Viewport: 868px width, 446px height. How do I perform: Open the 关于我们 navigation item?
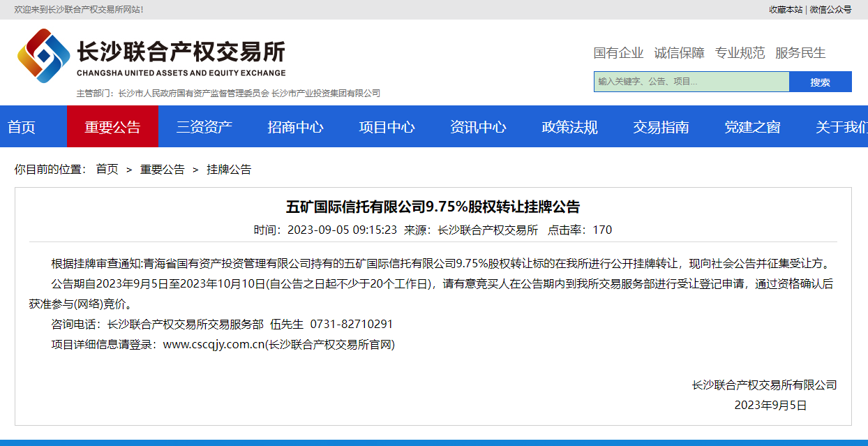(841, 127)
